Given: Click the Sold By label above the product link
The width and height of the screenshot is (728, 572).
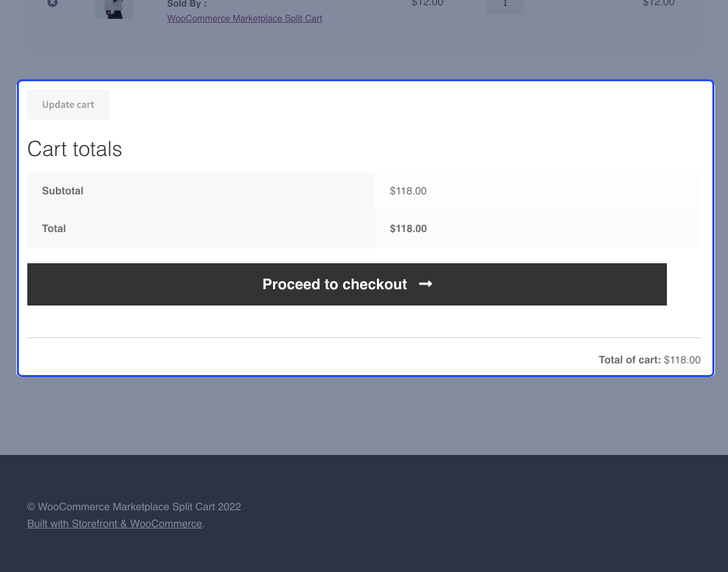Looking at the screenshot, I should 187,4.
